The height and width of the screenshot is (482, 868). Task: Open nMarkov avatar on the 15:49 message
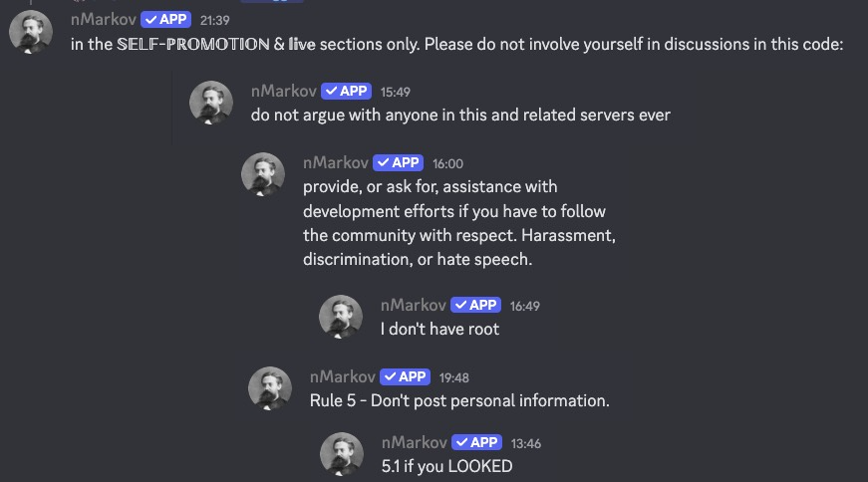pos(211,103)
